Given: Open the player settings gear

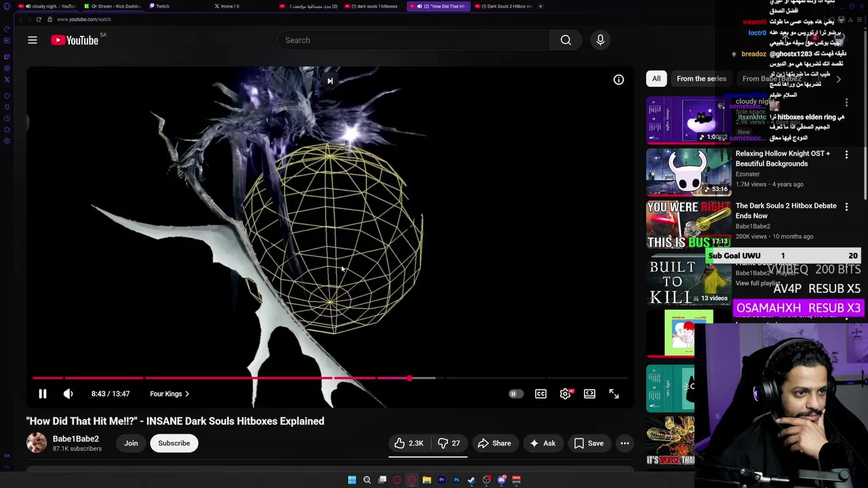Looking at the screenshot, I should coord(565,394).
